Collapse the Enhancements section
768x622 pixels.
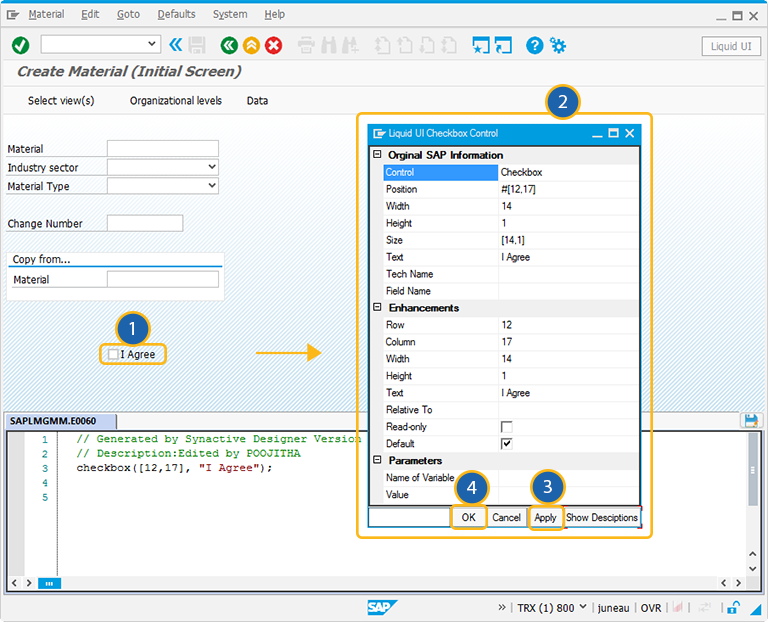point(377,307)
